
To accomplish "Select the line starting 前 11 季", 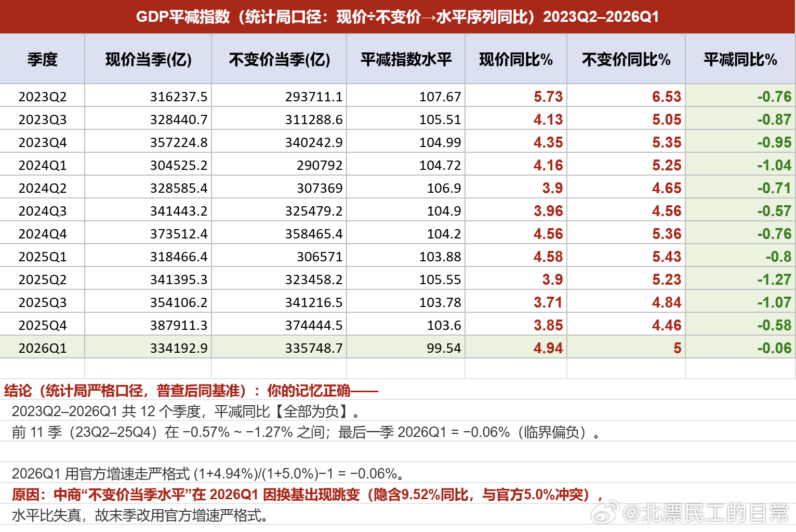I will pos(306,432).
